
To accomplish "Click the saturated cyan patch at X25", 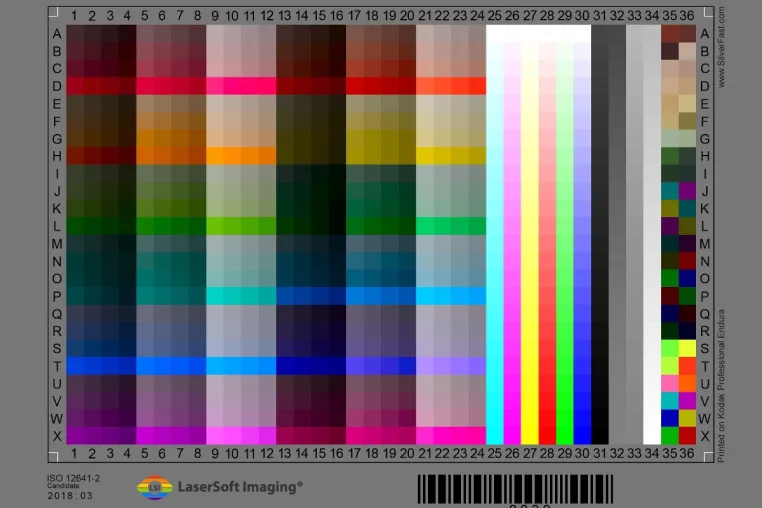I will [x=495, y=436].
